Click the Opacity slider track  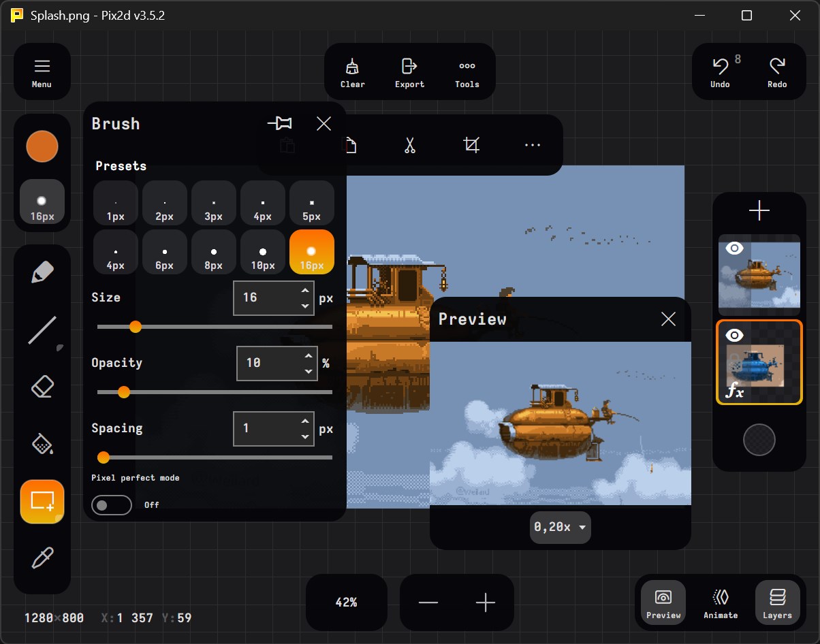coord(215,392)
